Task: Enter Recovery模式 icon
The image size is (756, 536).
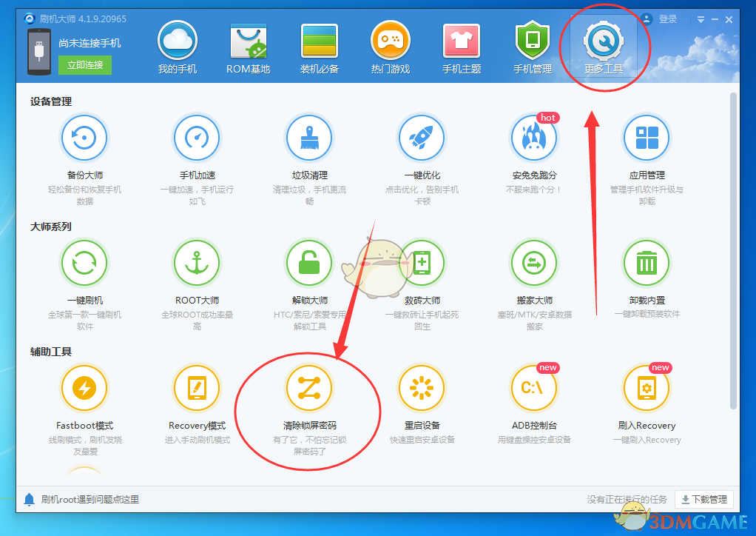Action: tap(197, 388)
